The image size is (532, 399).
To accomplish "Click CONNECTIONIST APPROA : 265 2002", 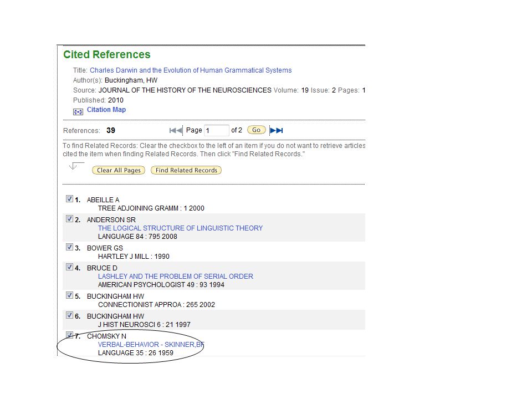I will coord(156,305).
